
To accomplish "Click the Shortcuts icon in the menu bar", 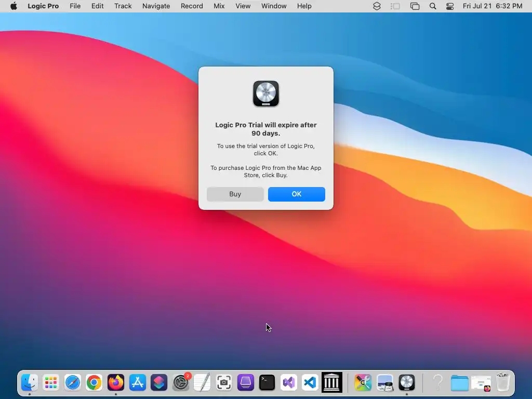I will click(x=377, y=6).
